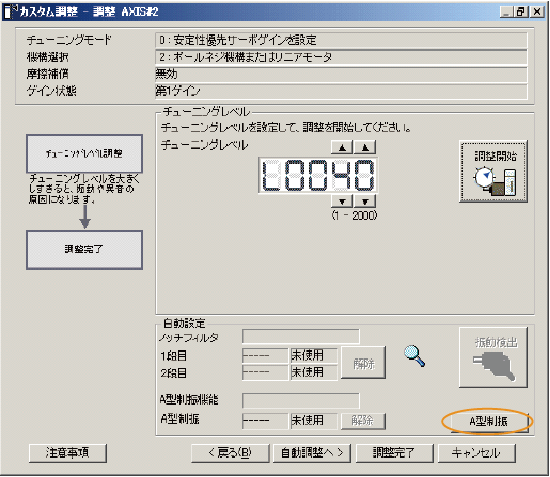Start tuning with the 調整開始 button
This screenshot has width=550, height=477.
[493, 172]
